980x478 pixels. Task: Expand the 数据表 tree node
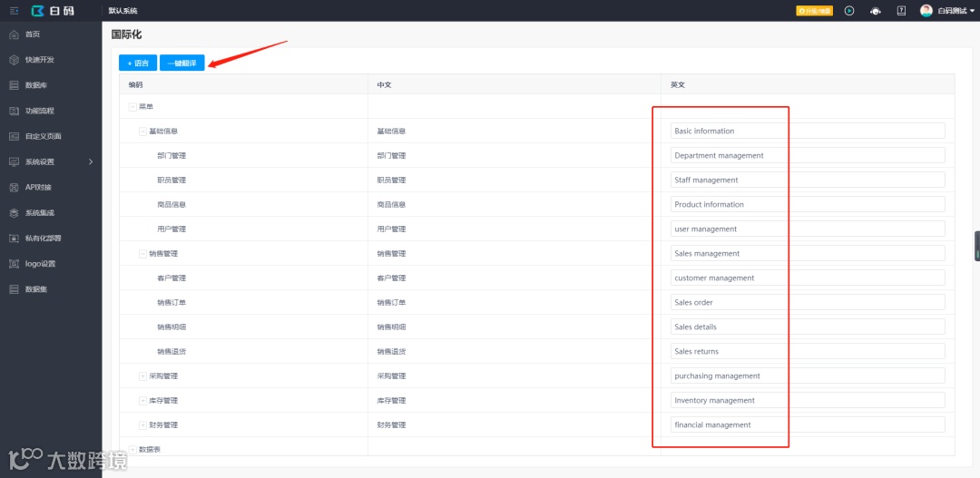(x=132, y=449)
